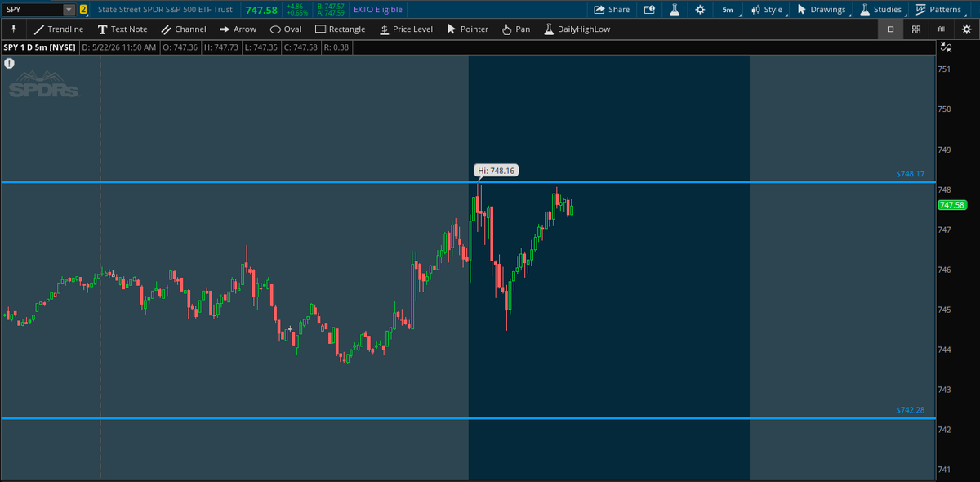Select the Price Level tool
Viewport: 980px width, 482px height.
[406, 29]
